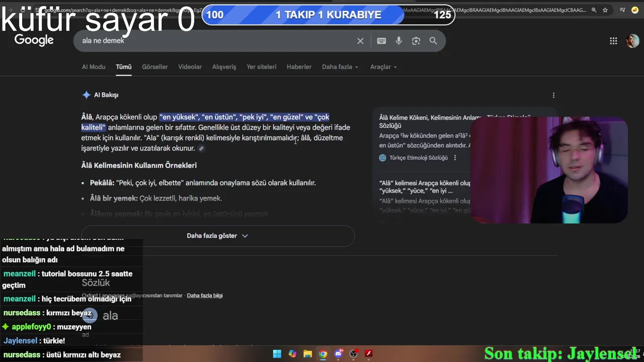The image size is (644, 362).
Task: Follow the Daha fazla bilgi link
Action: (205, 296)
